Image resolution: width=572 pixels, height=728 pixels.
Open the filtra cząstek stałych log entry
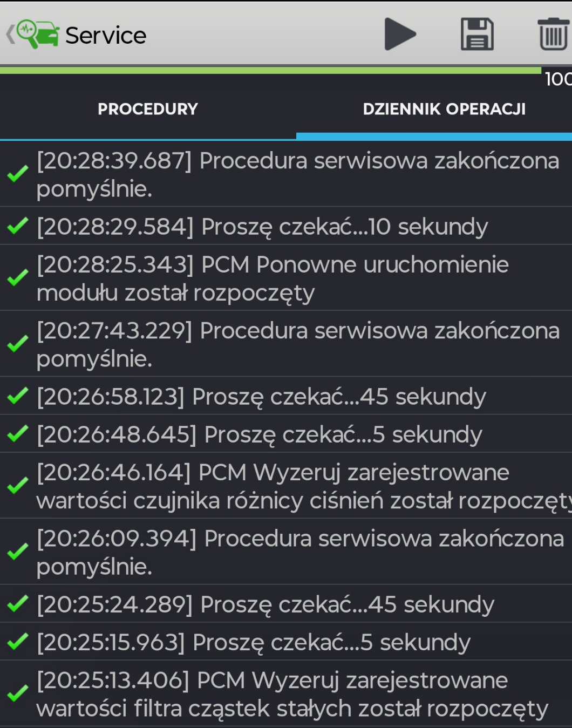(x=291, y=694)
